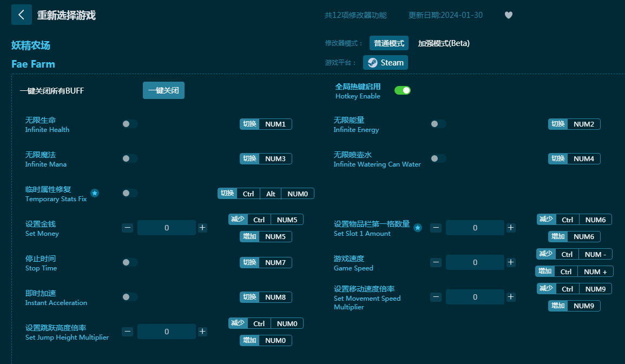Image resolution: width=625 pixels, height=364 pixels.
Task: Click the Ctrl Alt NUM0 hotkey button
Action: (266, 194)
